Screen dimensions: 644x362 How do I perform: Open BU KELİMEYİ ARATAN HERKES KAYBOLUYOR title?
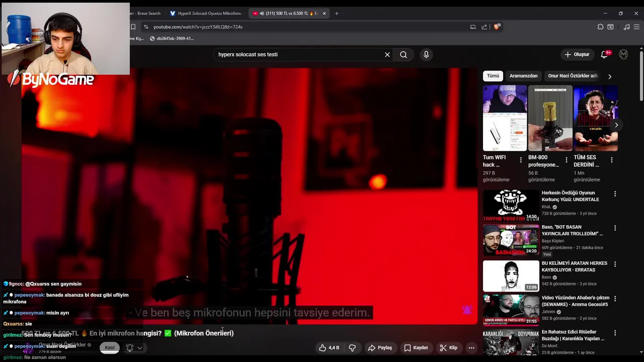tap(575, 266)
